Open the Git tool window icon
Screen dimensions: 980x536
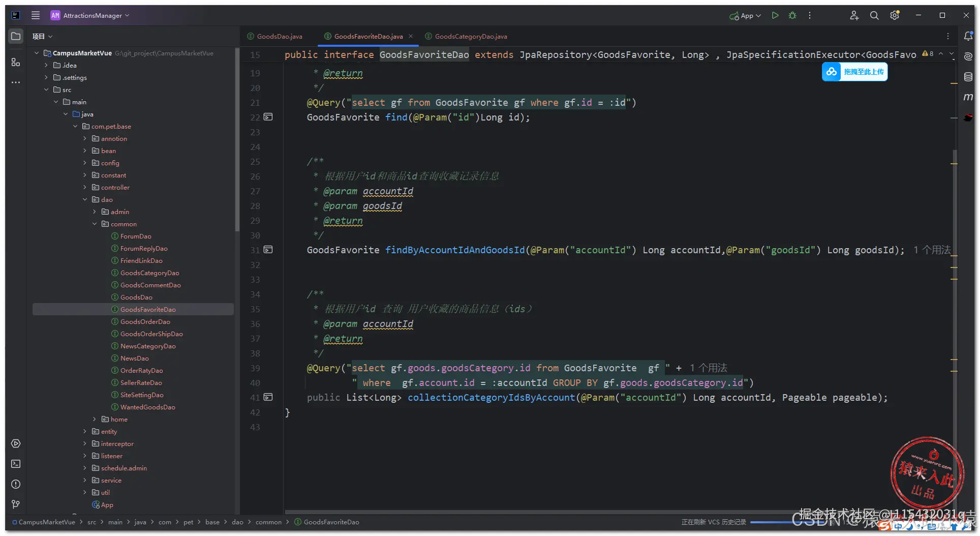pos(16,504)
